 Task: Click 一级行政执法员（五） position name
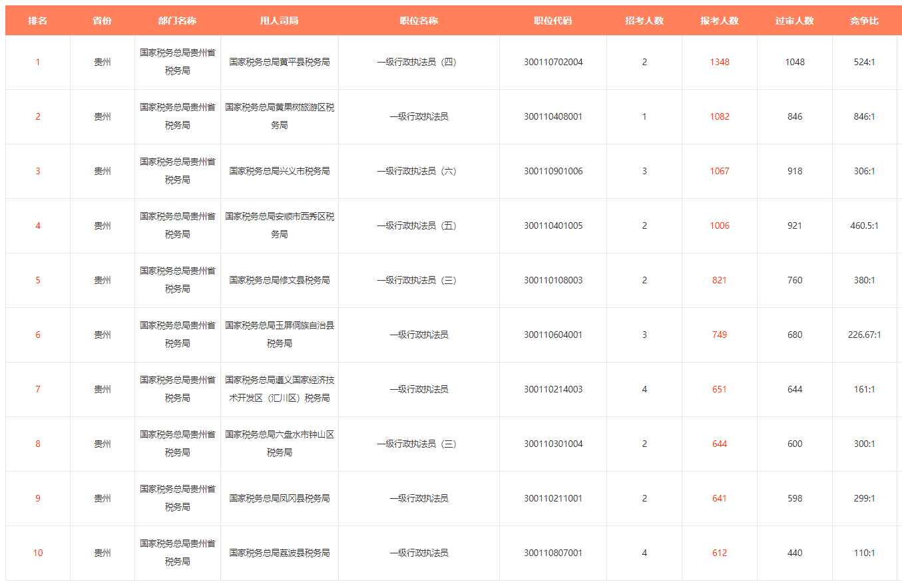coord(418,225)
